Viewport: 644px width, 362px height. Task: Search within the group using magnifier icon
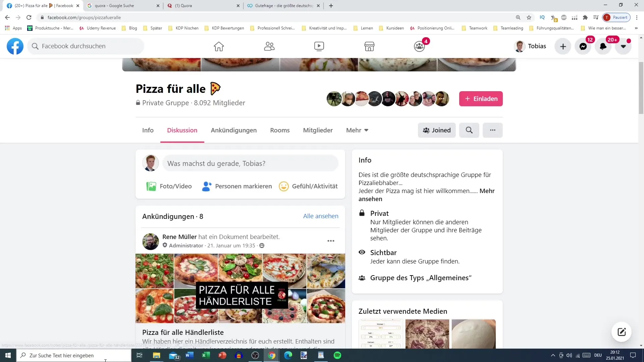(x=469, y=130)
